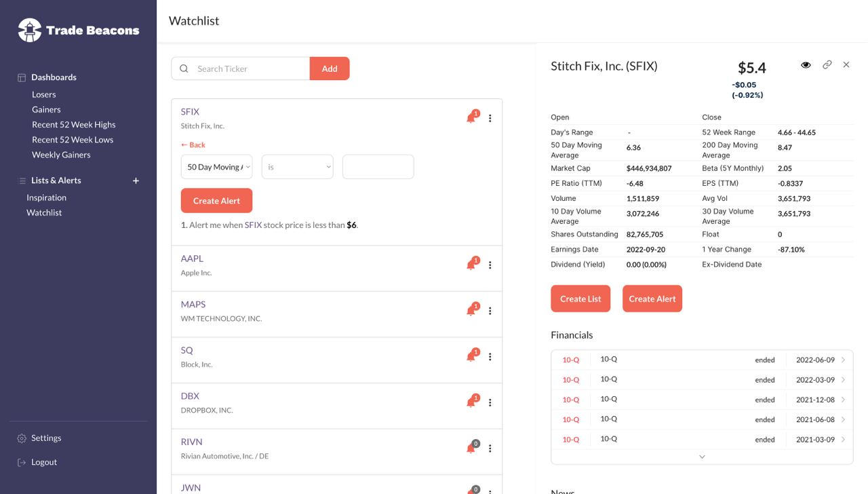This screenshot has width=868, height=494.
Task: Toggle the eye watch icon for SFIX
Action: tap(806, 65)
